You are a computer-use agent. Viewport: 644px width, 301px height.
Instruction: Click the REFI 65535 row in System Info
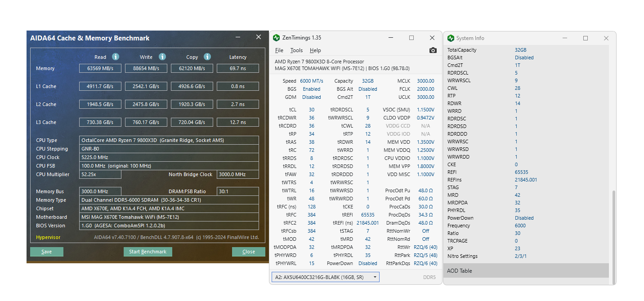click(526, 172)
